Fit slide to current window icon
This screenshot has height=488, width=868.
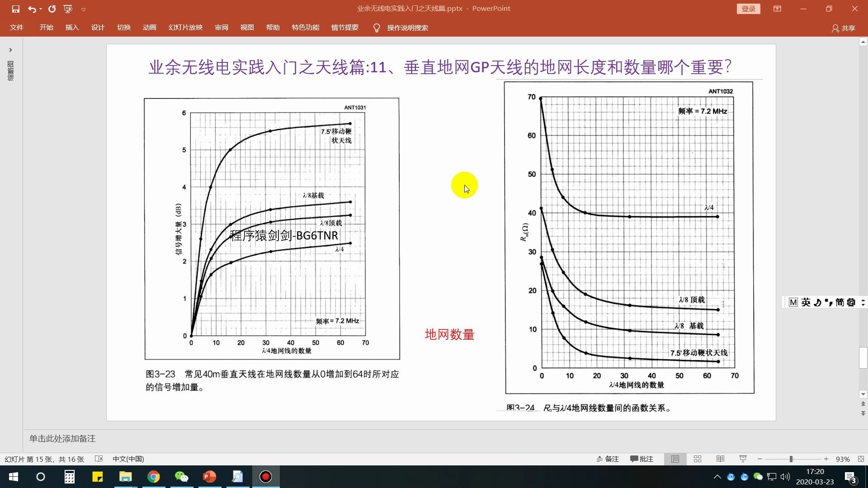pyautogui.click(x=861, y=459)
